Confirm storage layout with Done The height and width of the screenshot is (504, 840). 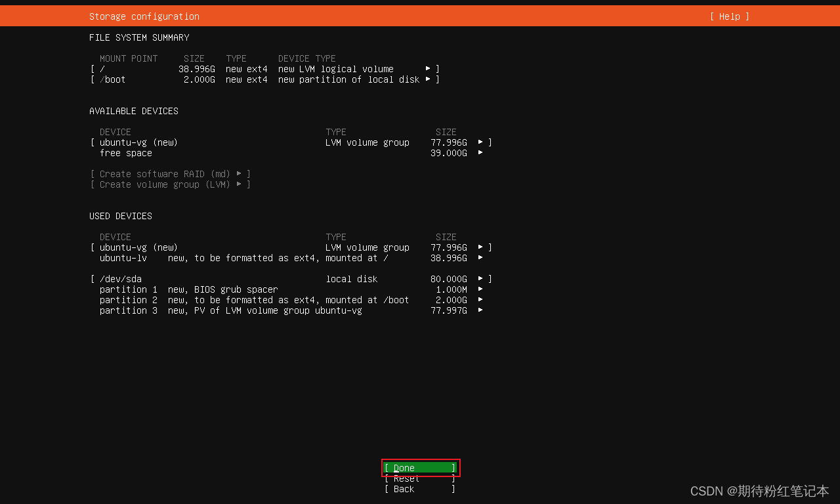[420, 468]
